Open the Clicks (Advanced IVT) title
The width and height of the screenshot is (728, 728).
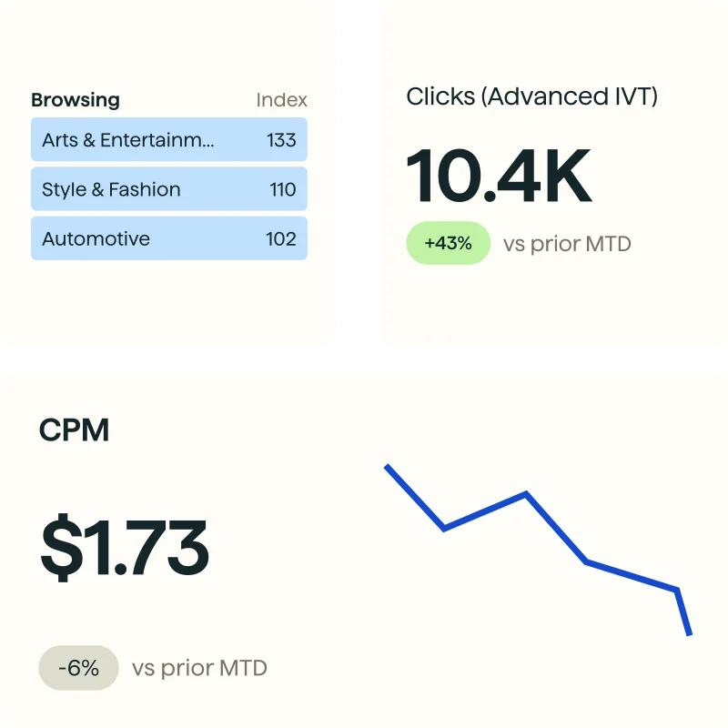click(x=531, y=96)
